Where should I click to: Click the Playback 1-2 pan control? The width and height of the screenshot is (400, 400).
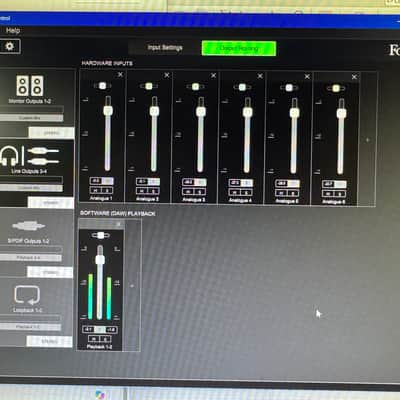click(x=100, y=235)
